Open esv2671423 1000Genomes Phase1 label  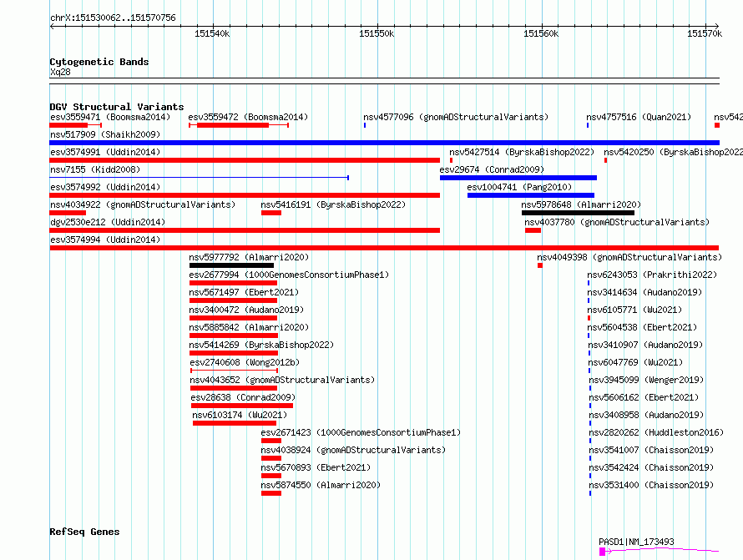pos(361,432)
